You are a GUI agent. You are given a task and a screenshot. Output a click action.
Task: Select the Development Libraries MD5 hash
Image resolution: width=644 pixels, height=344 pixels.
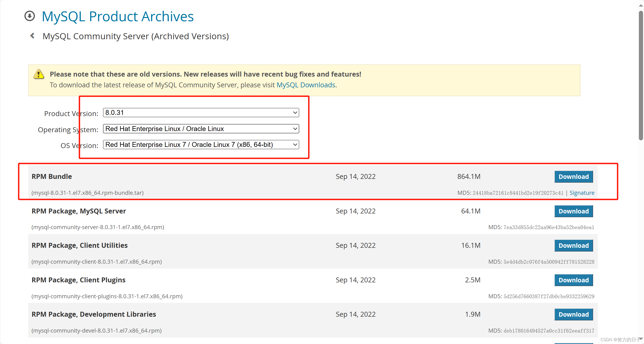549,331
